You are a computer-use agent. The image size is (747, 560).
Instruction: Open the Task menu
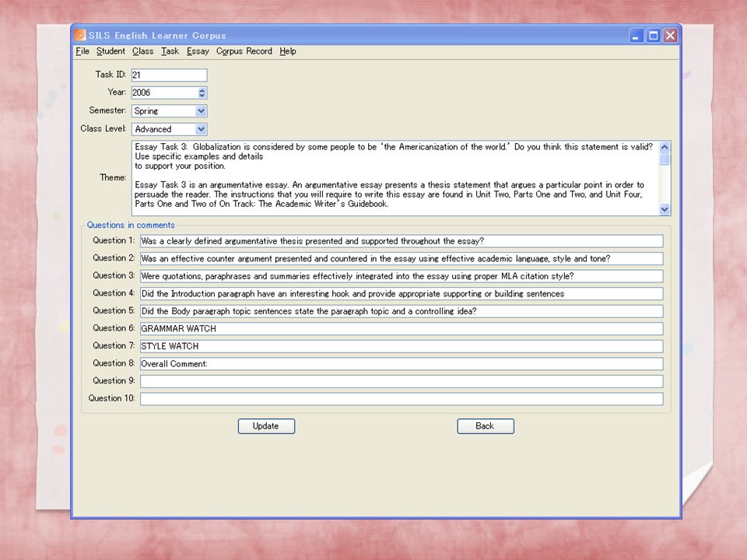click(x=170, y=51)
